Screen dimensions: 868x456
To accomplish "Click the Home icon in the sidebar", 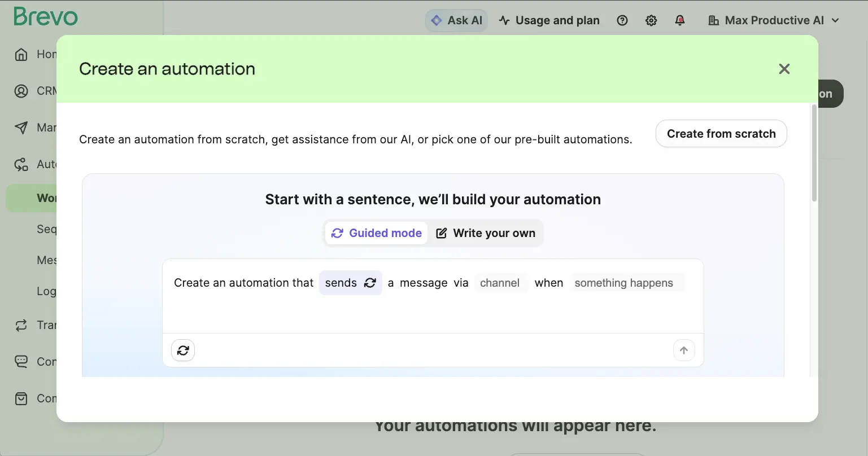I will (21, 54).
